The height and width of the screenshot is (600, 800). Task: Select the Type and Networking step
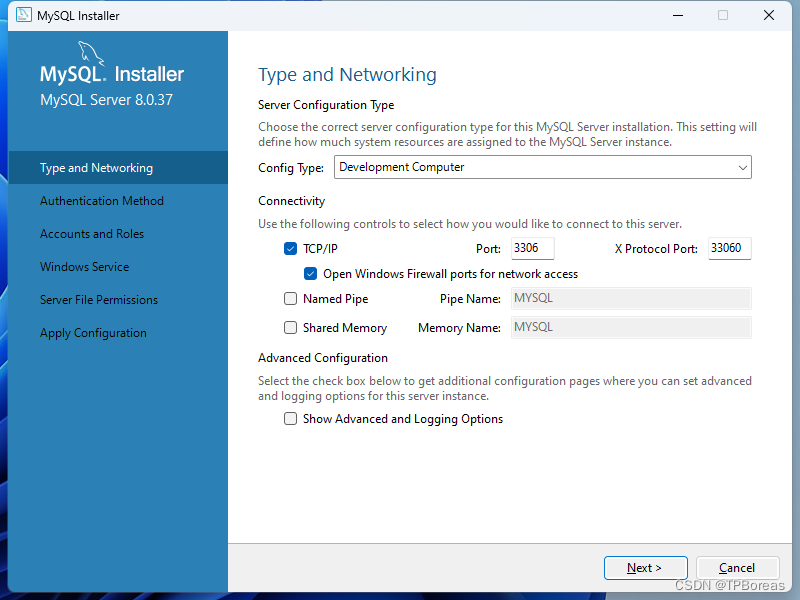[x=118, y=167]
